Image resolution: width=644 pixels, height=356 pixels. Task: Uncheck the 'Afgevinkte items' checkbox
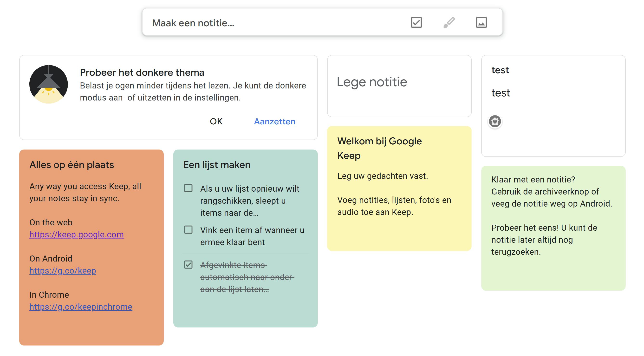[188, 265]
